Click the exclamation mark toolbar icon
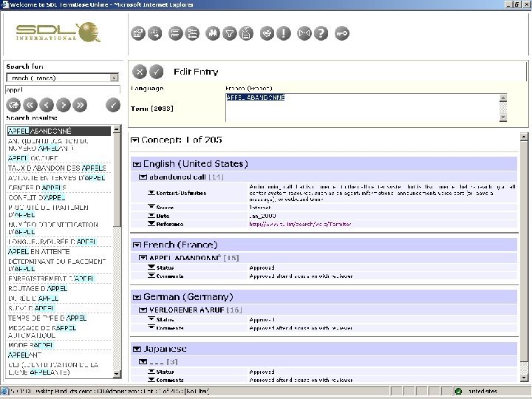The width and height of the screenshot is (532, 399). 284,33
